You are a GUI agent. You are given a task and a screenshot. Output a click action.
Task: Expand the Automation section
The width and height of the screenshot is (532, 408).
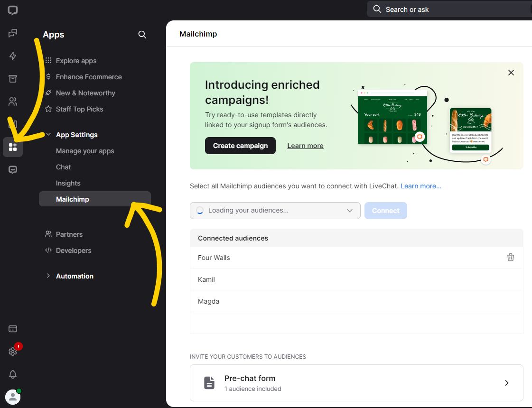[x=48, y=276]
